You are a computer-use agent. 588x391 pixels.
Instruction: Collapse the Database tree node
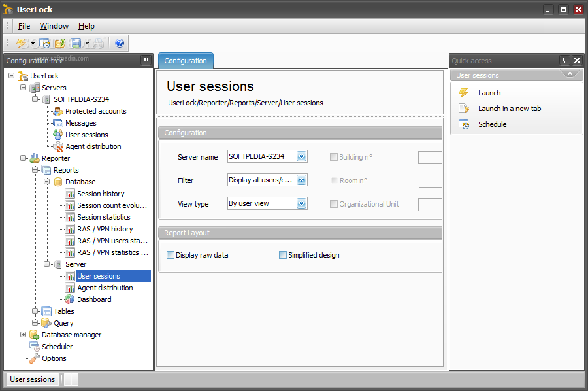point(47,182)
